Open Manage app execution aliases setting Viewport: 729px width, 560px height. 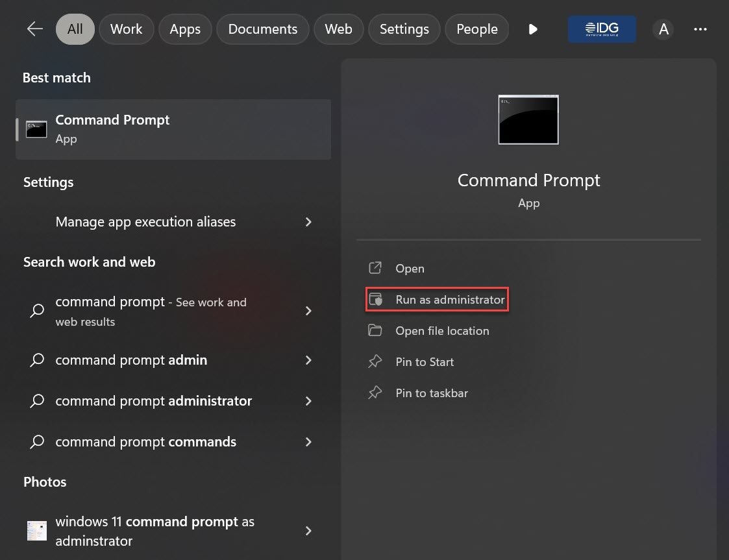coord(173,222)
